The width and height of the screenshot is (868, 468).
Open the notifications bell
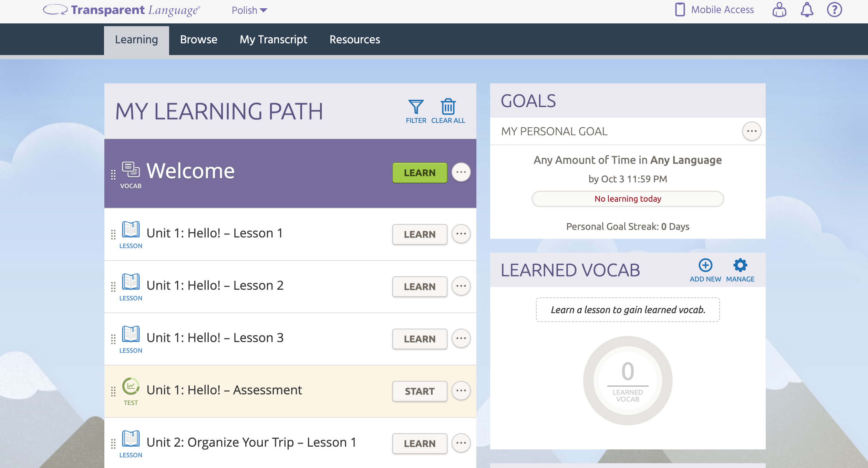[807, 10]
